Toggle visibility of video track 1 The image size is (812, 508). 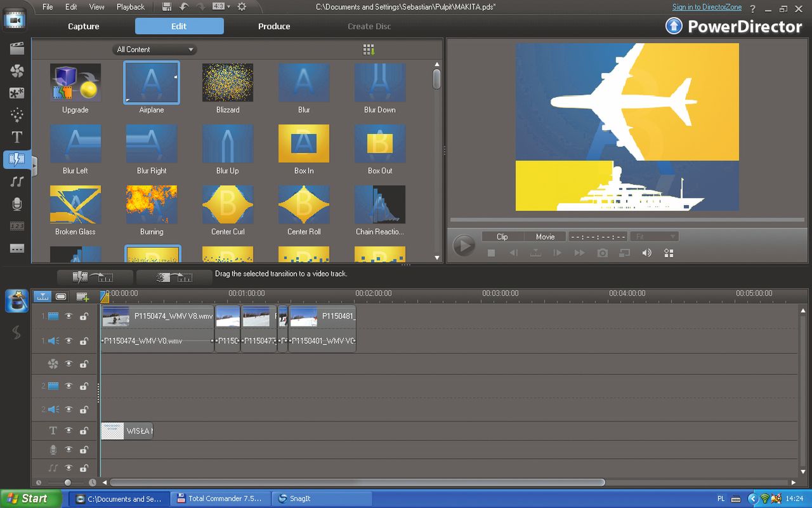(69, 316)
